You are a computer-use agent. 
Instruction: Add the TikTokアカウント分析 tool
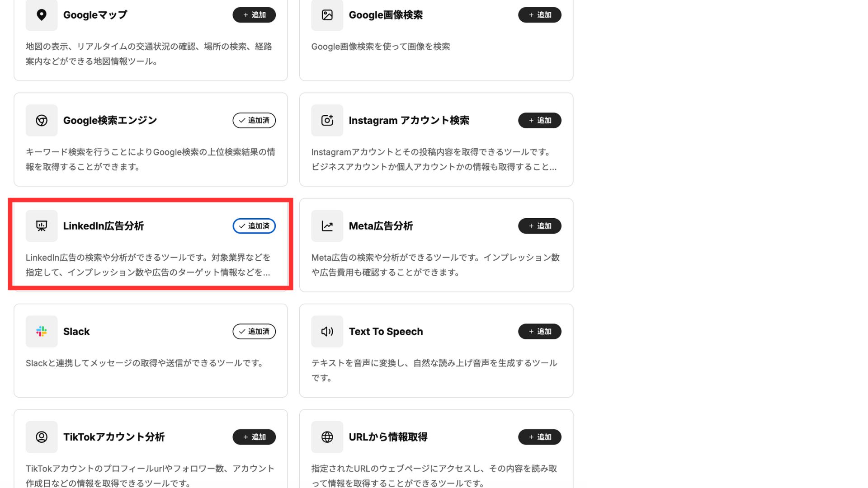(254, 437)
